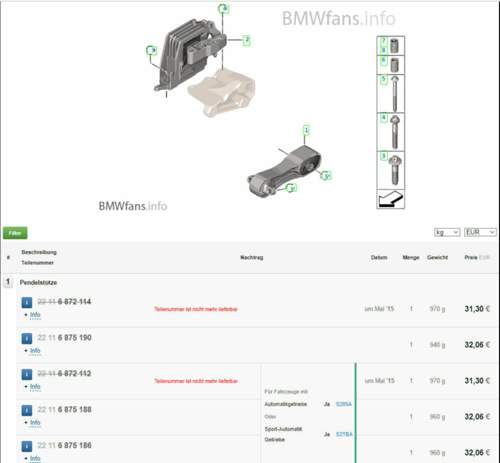Follow the S205A option code link
Screen dimensions: 500x463
pos(344,404)
